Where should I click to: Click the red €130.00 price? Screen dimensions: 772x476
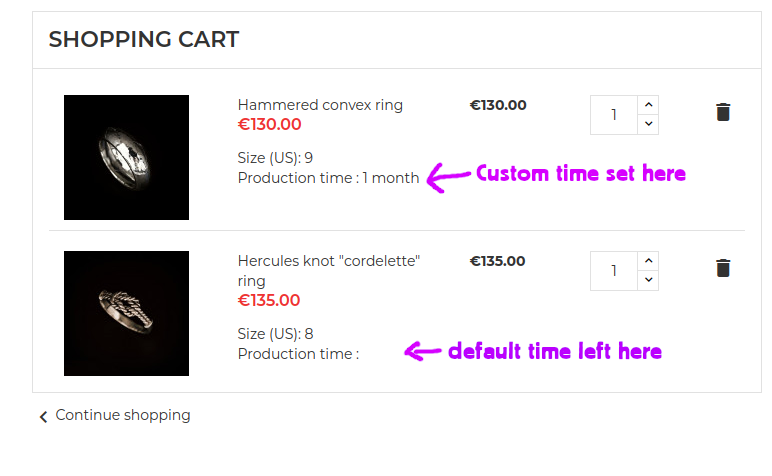(269, 125)
